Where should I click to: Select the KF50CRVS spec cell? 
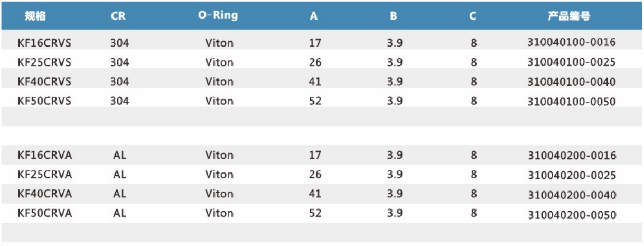[x=44, y=101]
